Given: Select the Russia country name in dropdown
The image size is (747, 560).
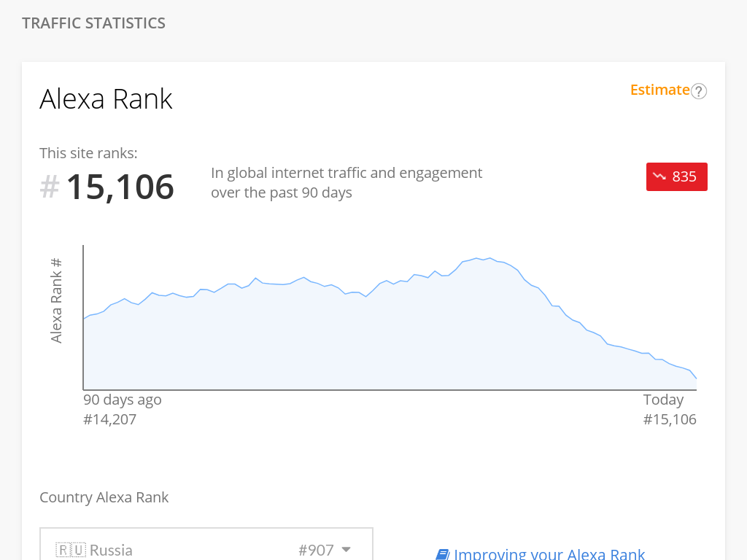Looking at the screenshot, I should point(111,550).
